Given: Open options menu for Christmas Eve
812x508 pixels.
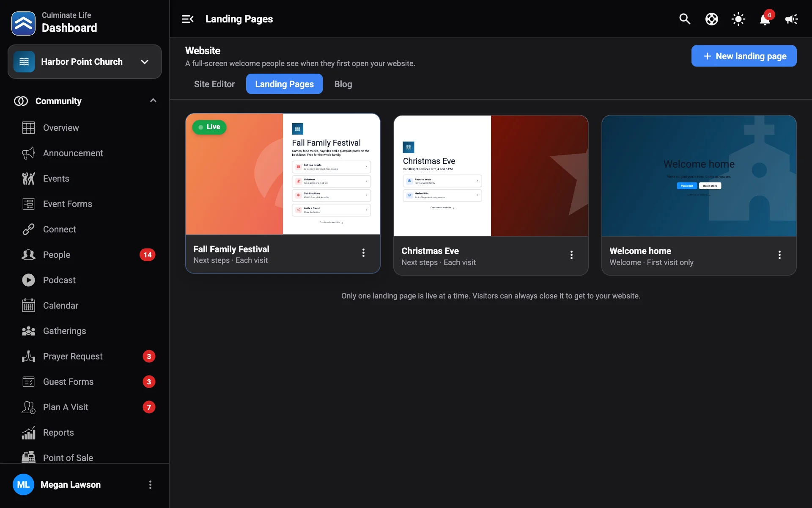Looking at the screenshot, I should [571, 255].
